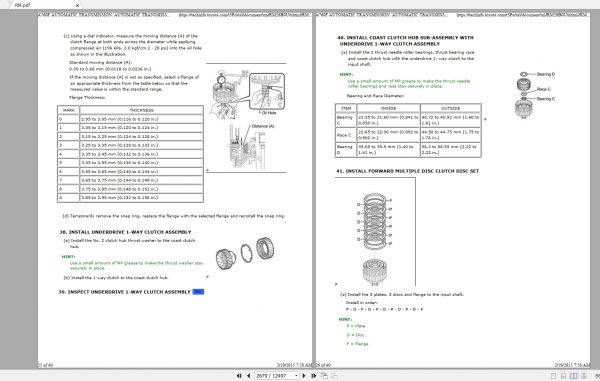Close the RM.pdf tab
Viewport: 600px width, 381px height.
point(77,5)
